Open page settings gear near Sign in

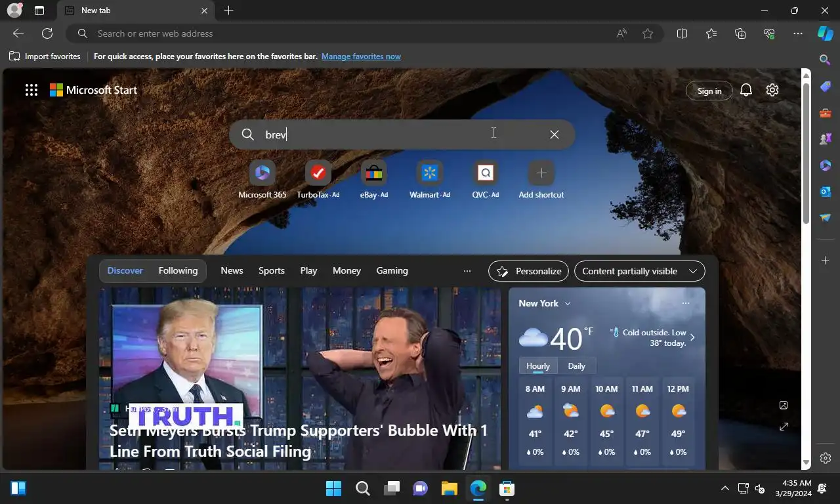click(772, 91)
